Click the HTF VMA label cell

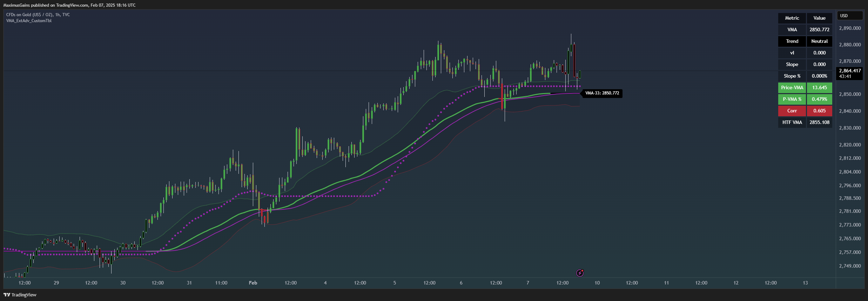click(792, 122)
